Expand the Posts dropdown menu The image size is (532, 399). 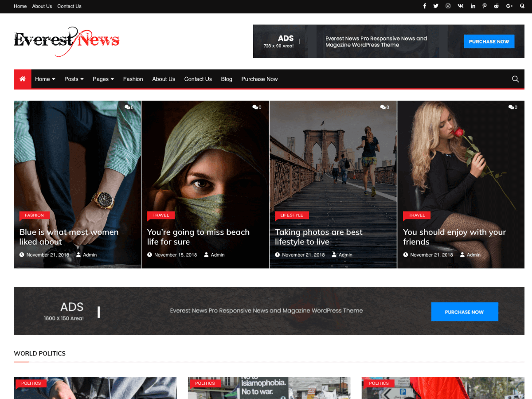pos(74,79)
